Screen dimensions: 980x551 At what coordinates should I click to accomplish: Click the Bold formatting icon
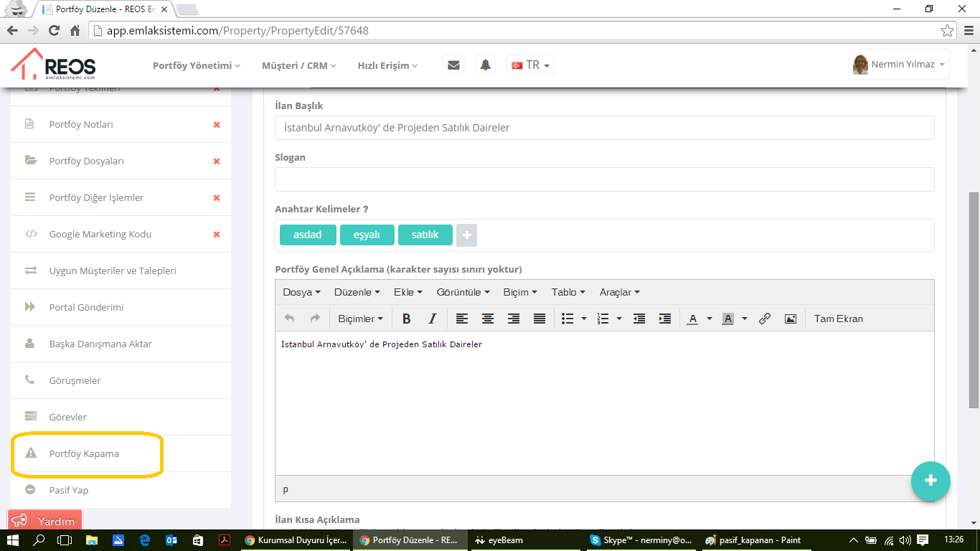(406, 319)
